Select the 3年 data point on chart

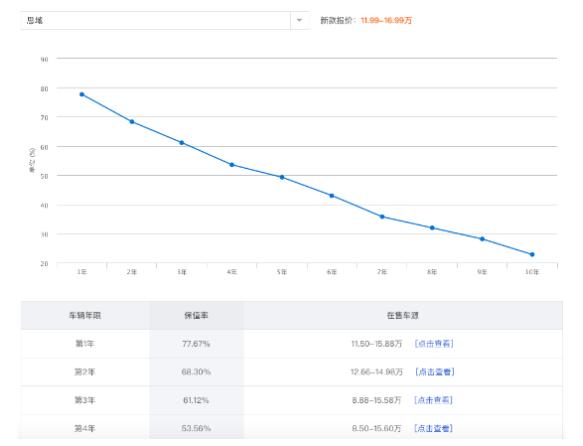(182, 143)
